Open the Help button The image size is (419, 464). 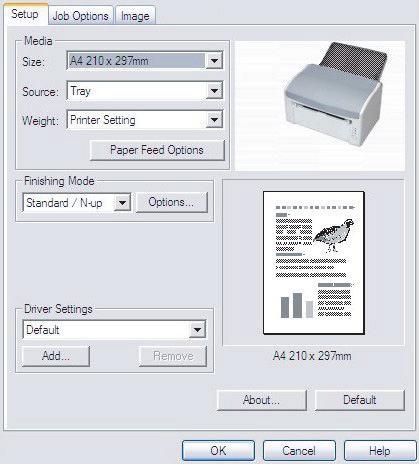[380, 451]
